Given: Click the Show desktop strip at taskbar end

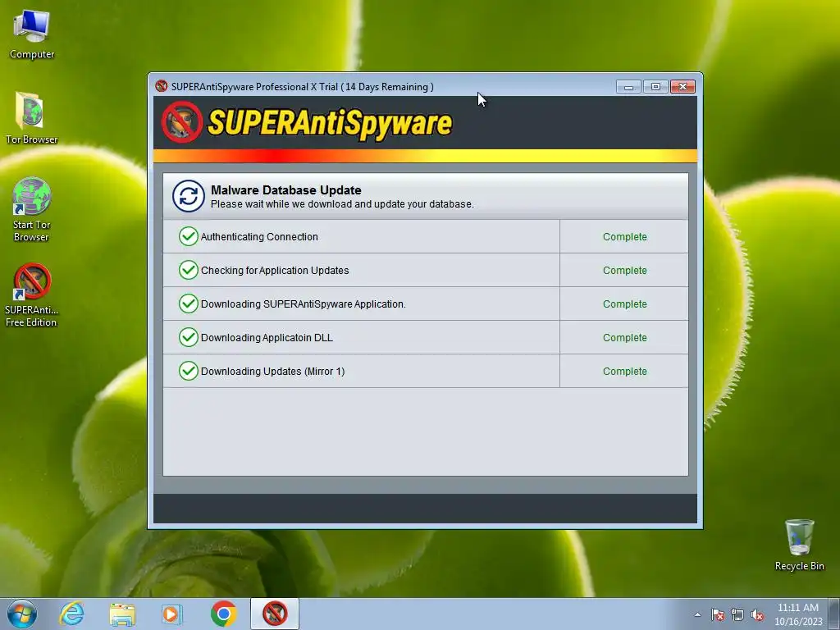Looking at the screenshot, I should [834, 614].
